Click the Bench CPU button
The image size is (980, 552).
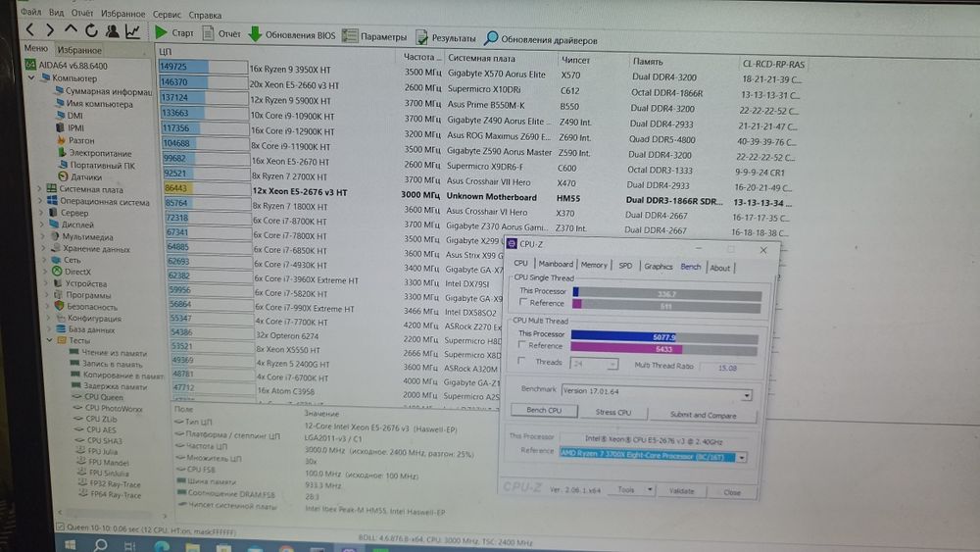coord(544,410)
